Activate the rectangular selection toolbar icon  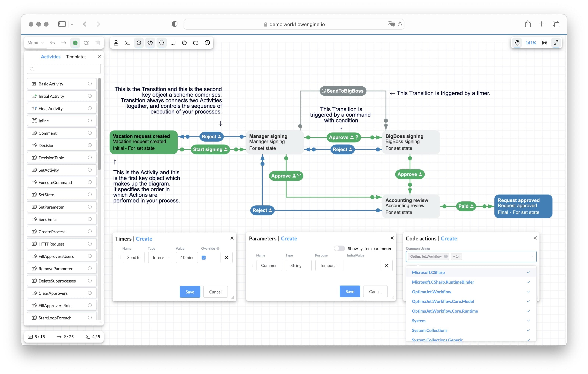pyautogui.click(x=195, y=43)
